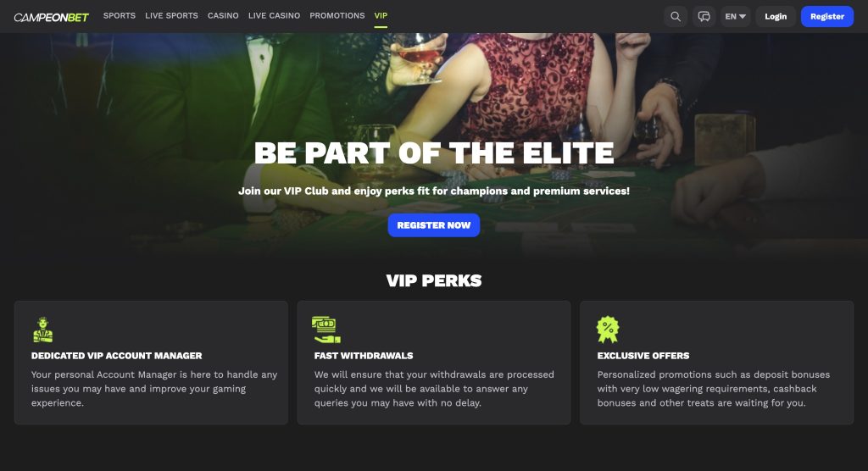Screen dimensions: 868x471
Task: Expand the EN language dropdown
Action: point(735,17)
